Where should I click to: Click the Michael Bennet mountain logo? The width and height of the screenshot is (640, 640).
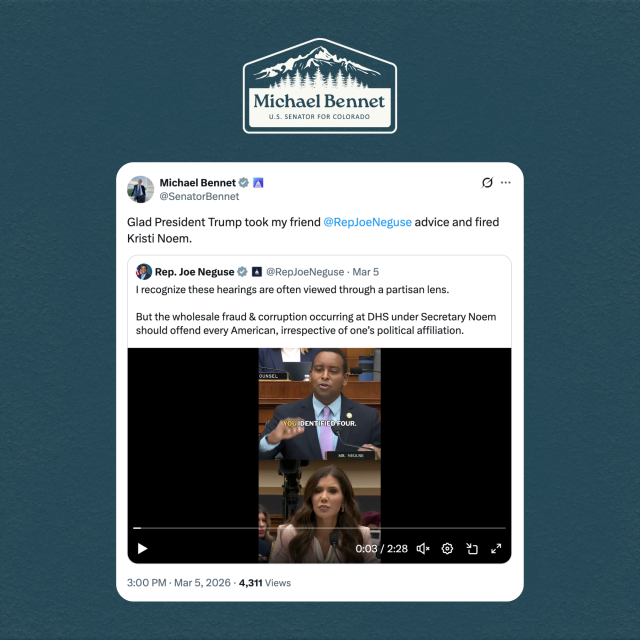pos(320,86)
